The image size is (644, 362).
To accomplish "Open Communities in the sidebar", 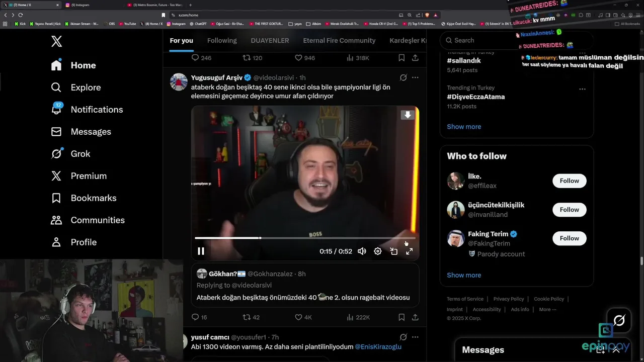I will click(88, 220).
